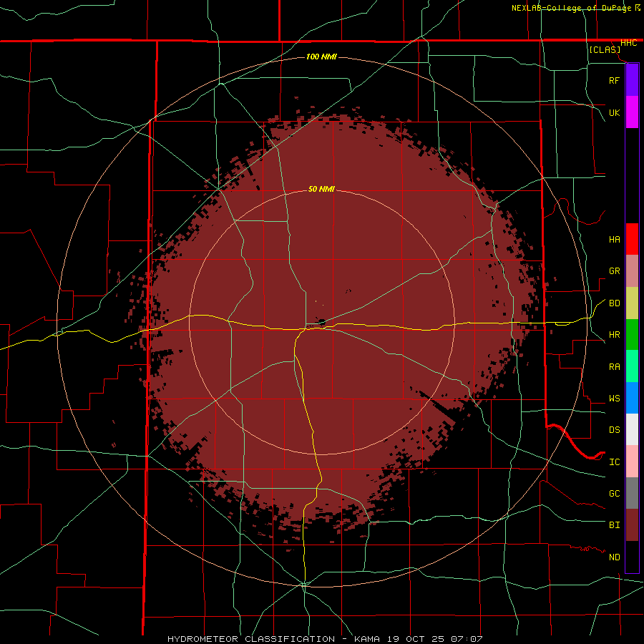
Task: Click the HYDROMETEOR CLASSIFICATION title text
Action: tap(251, 639)
